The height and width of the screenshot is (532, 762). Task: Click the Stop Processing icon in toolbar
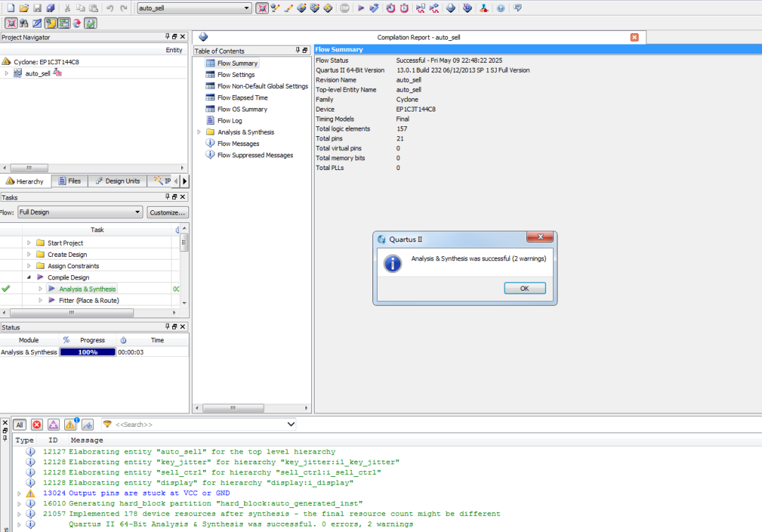click(x=344, y=8)
